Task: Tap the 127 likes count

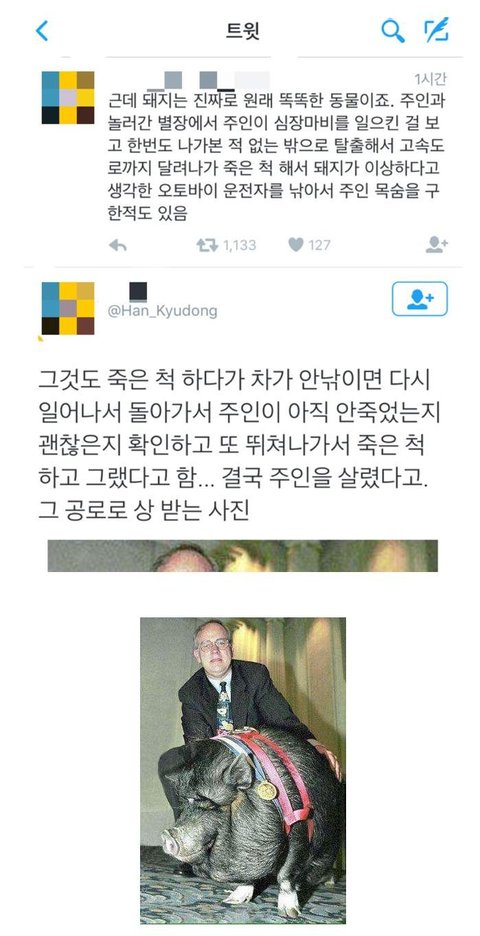Action: pyautogui.click(x=319, y=245)
